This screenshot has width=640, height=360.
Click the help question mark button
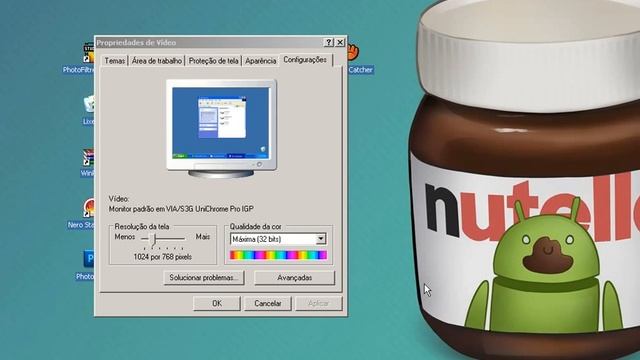click(329, 42)
